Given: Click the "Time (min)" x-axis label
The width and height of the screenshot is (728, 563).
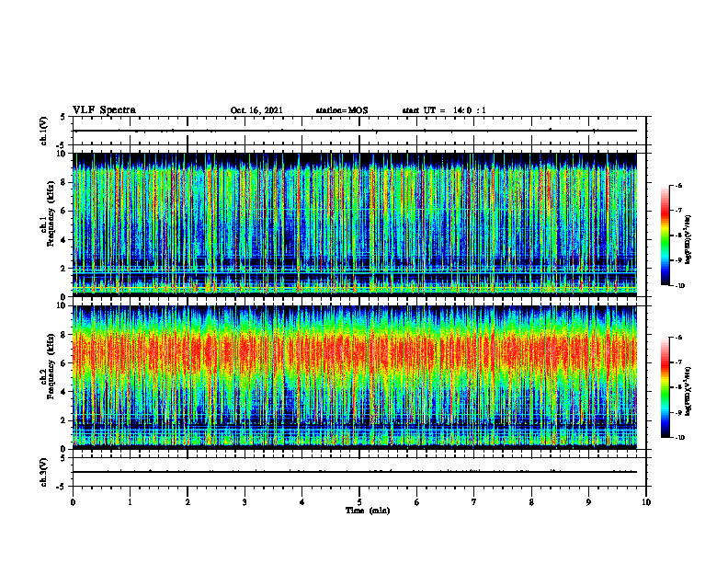Looking at the screenshot, I should pos(368,511).
